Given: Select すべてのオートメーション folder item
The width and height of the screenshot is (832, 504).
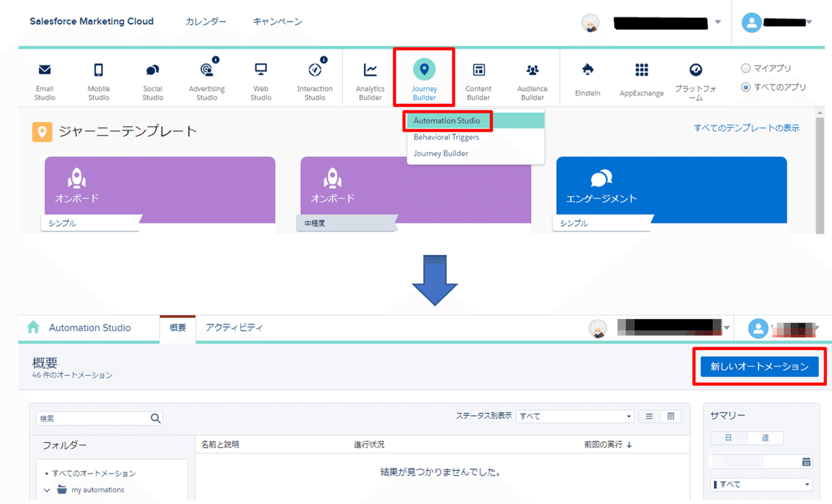Looking at the screenshot, I should pos(94,473).
